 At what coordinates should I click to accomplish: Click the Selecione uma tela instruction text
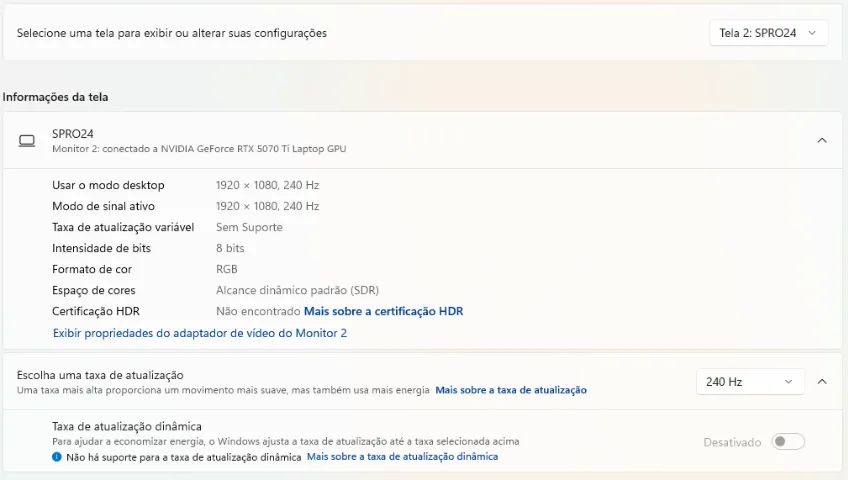[x=171, y=33]
